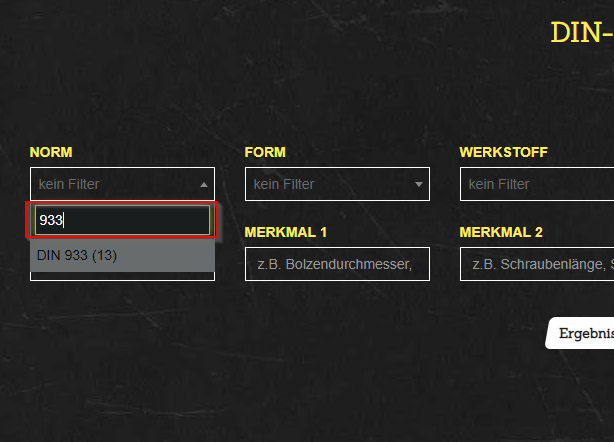Focus the NORM search field containing 933
Image resolution: width=614 pixels, height=442 pixels.
tap(122, 220)
